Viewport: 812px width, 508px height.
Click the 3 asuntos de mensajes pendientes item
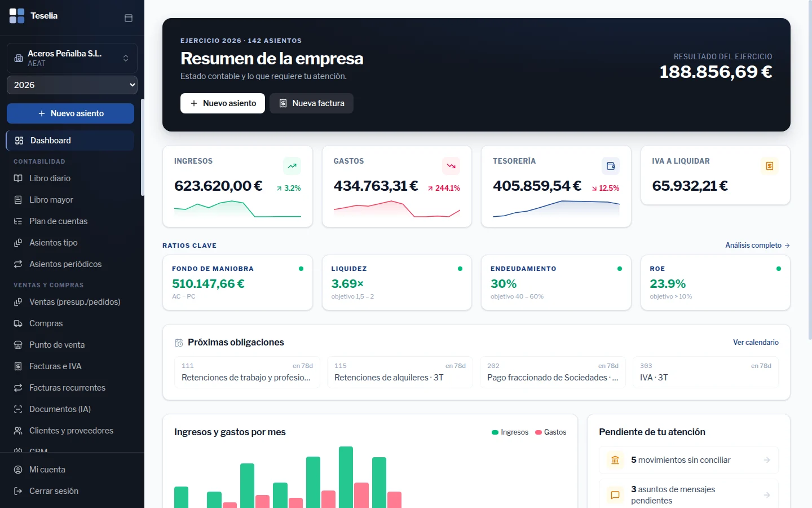[x=689, y=495]
